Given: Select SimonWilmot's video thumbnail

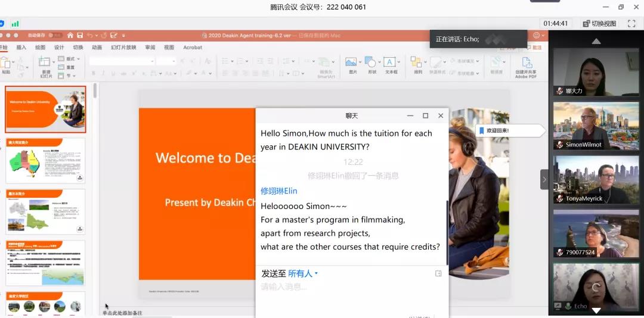Looking at the screenshot, I should coord(596,126).
